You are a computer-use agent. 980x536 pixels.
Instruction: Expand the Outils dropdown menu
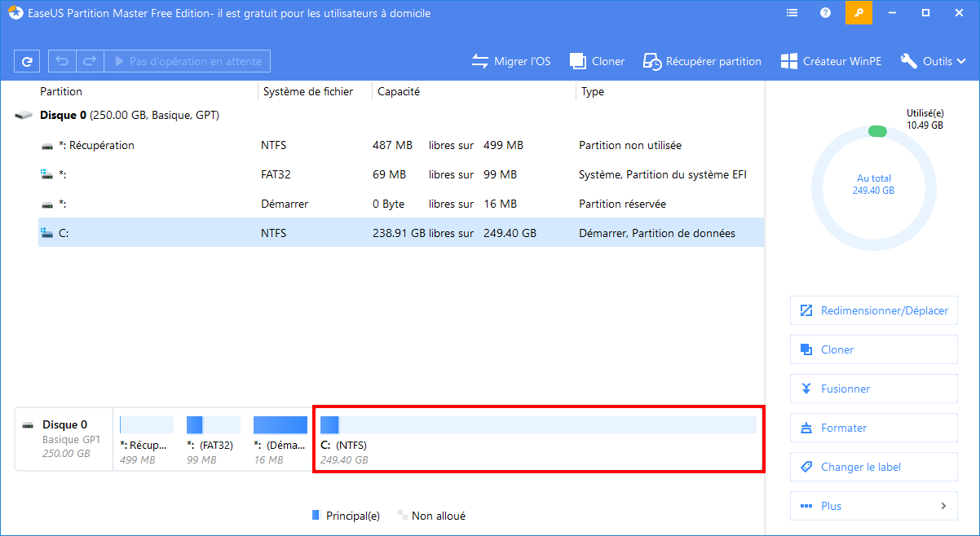click(934, 61)
